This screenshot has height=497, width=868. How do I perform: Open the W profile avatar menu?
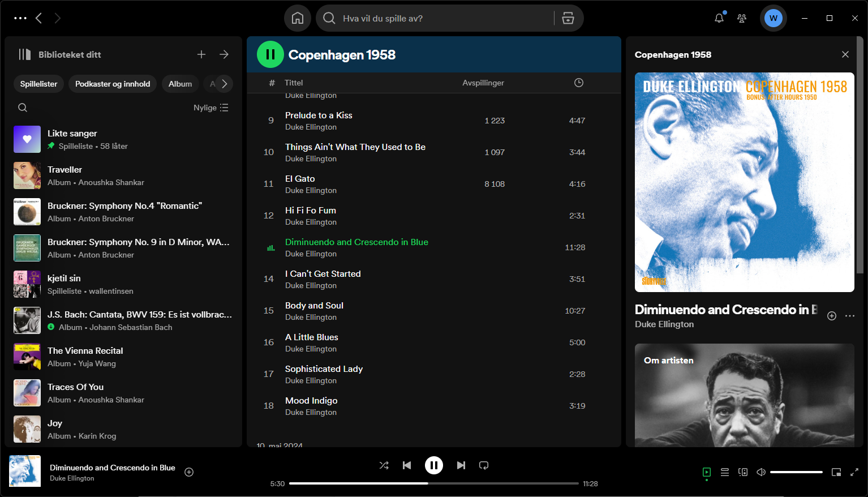point(773,18)
